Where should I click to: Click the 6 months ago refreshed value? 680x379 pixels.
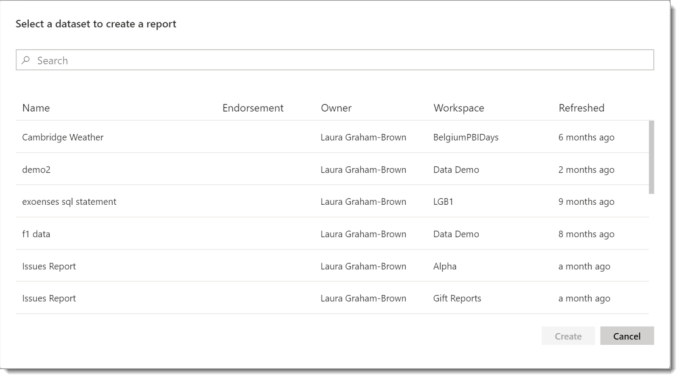tap(586, 137)
